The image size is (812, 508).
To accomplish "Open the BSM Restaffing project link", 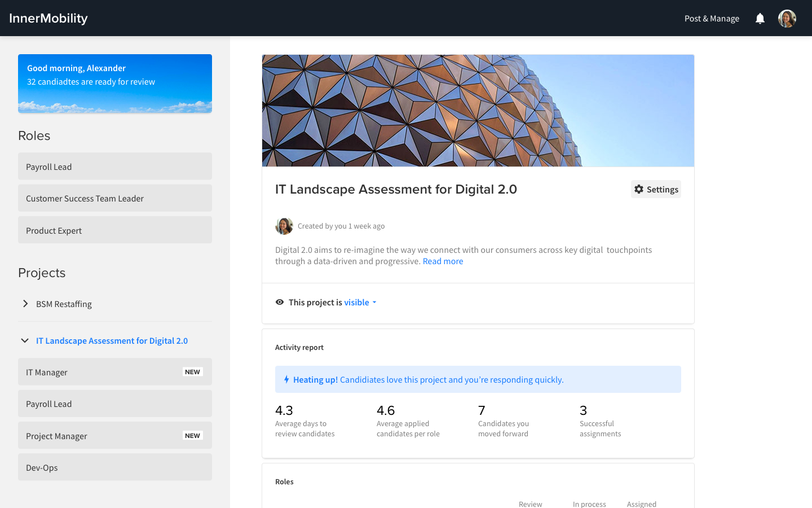I will pyautogui.click(x=64, y=304).
